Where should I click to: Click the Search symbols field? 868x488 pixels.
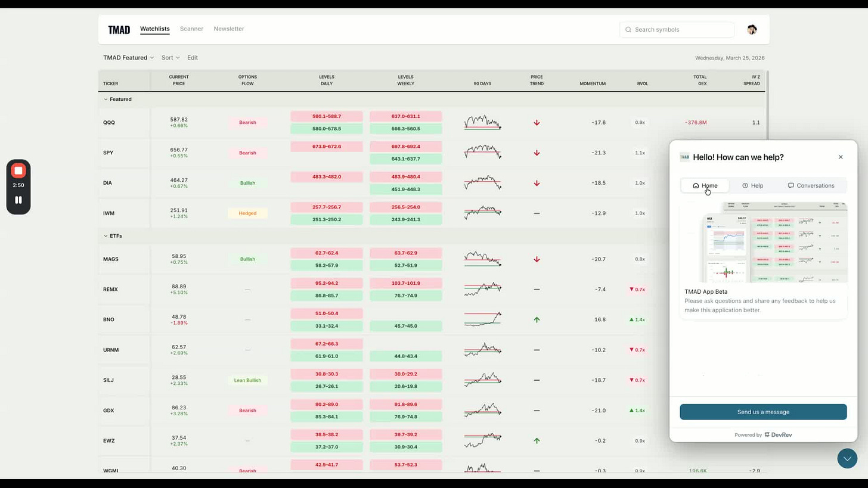677,30
